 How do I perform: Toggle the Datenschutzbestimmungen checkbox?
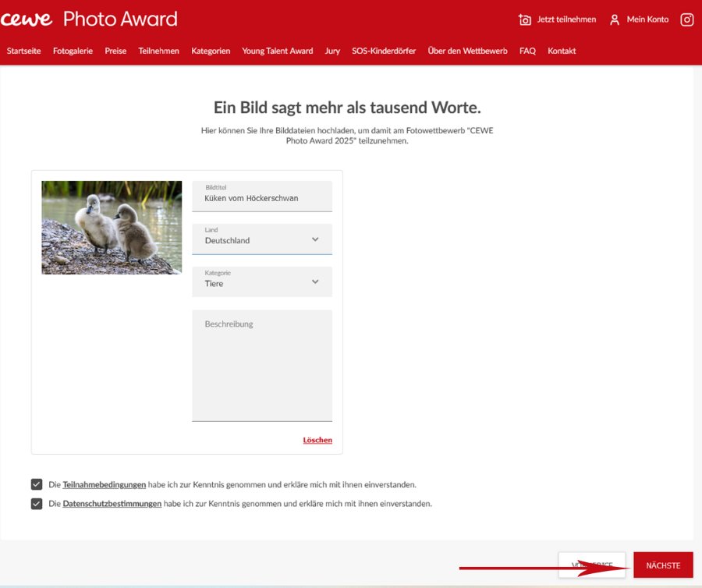pyautogui.click(x=37, y=504)
